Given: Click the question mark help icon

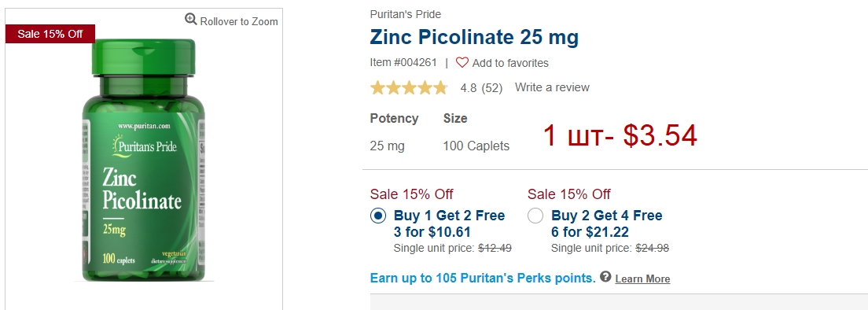Looking at the screenshot, I should [x=605, y=277].
